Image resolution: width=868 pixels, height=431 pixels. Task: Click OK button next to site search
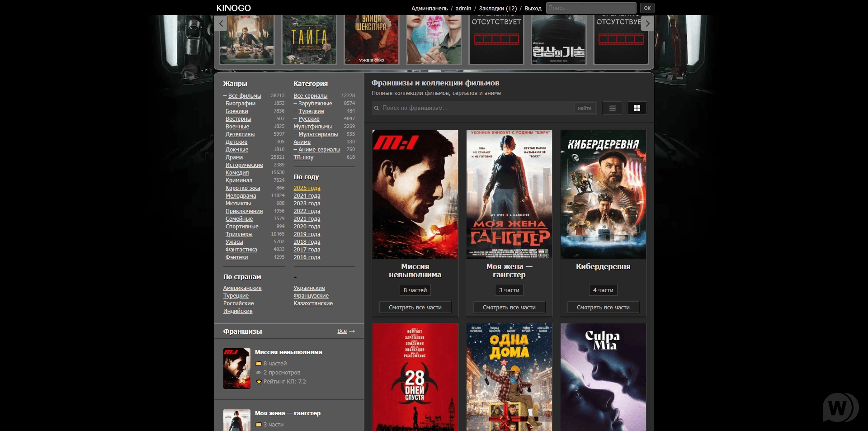click(647, 8)
